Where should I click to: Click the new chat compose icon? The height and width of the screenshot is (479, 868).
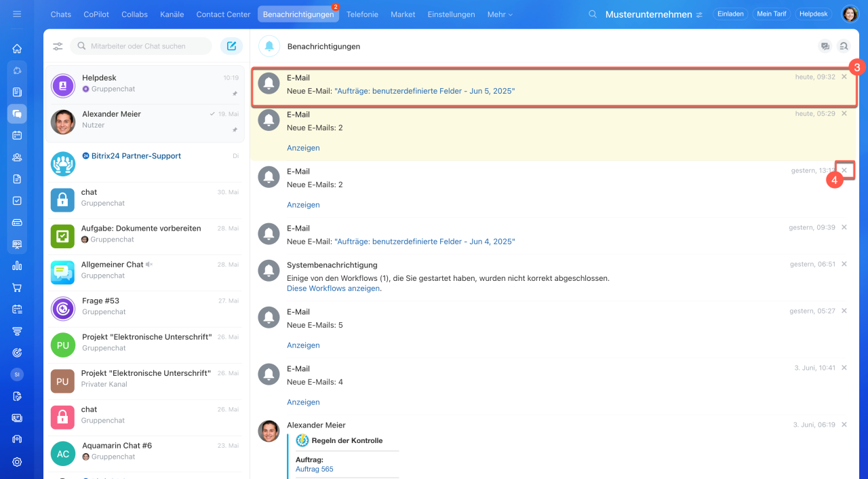point(231,46)
